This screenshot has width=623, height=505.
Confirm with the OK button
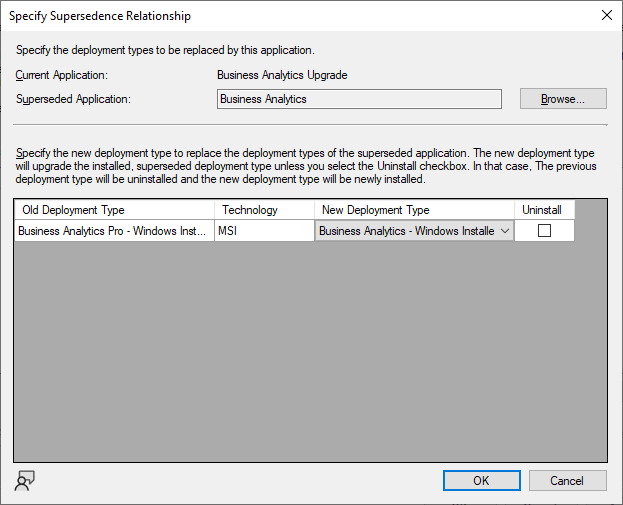point(482,481)
